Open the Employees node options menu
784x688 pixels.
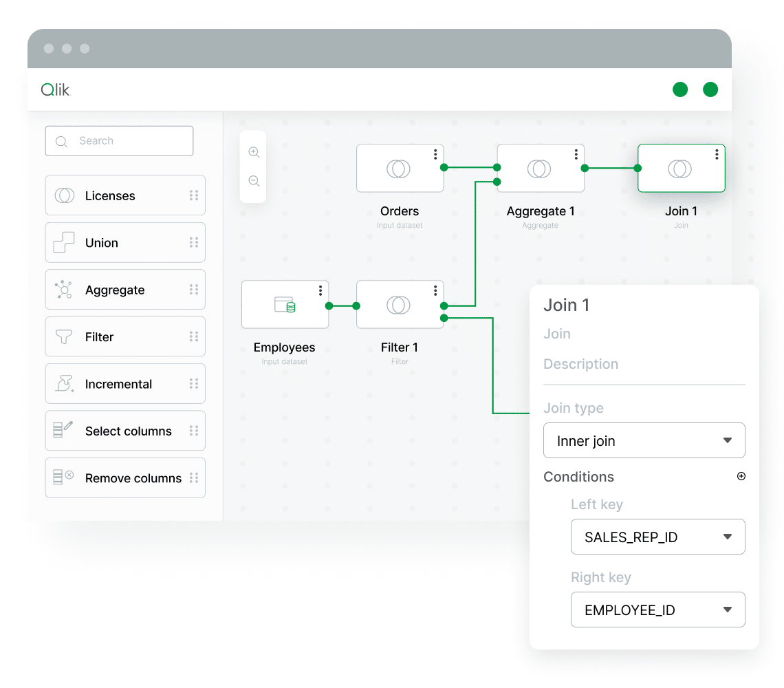320,291
